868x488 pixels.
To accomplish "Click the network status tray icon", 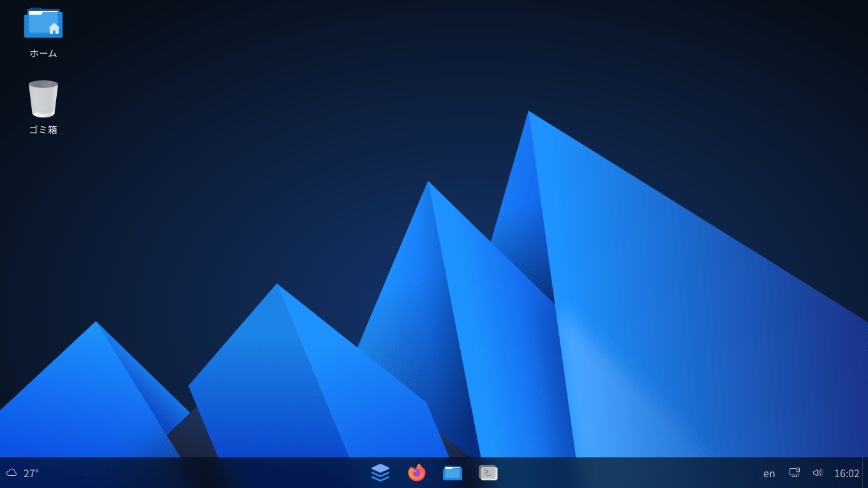I will 795,473.
